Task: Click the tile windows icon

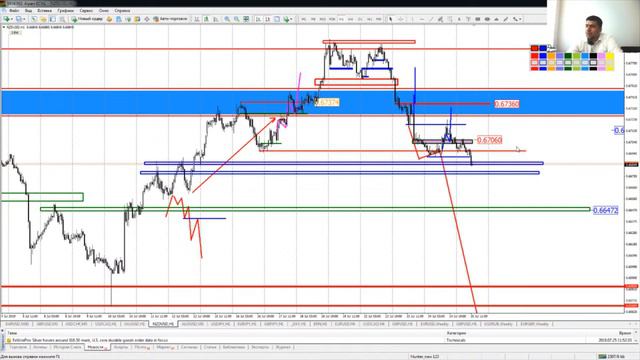Action: (x=247, y=19)
